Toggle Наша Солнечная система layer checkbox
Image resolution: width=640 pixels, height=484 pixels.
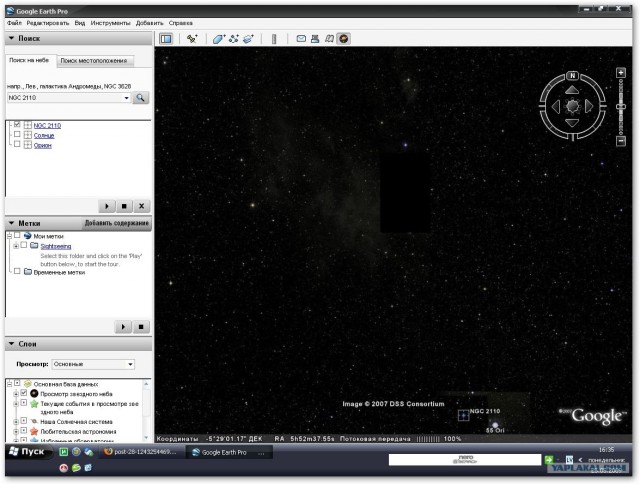click(x=24, y=421)
